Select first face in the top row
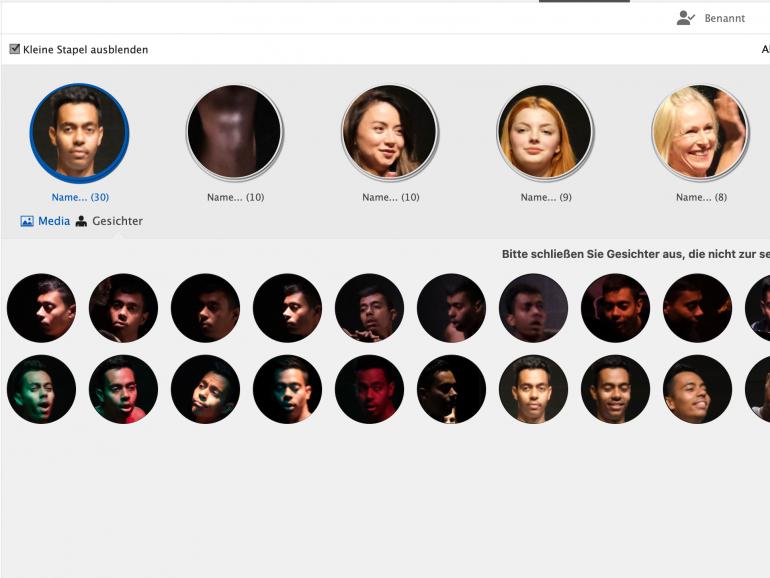 point(41,308)
